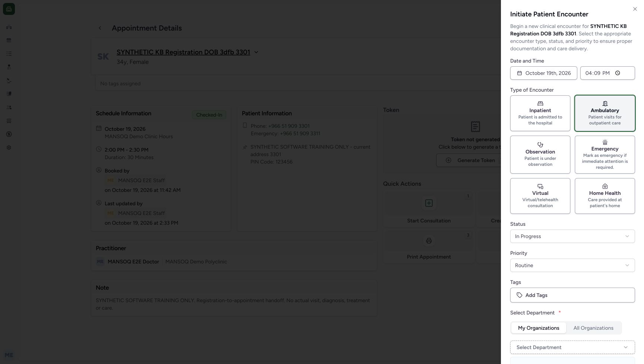This screenshot has width=644, height=364.
Task: Click the Start Consultation quick action
Action: (x=429, y=209)
